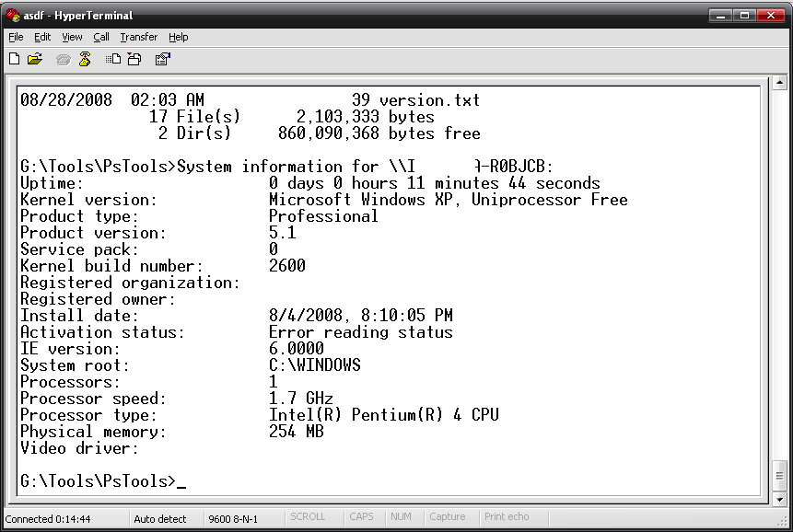Image resolution: width=793 pixels, height=532 pixels.
Task: Click the '6.0000' IE version value
Action: tap(296, 349)
